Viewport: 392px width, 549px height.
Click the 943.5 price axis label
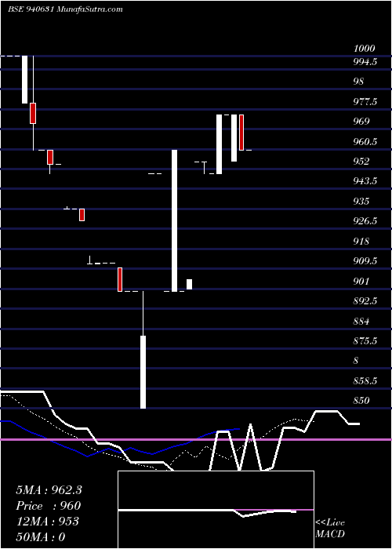365,181
